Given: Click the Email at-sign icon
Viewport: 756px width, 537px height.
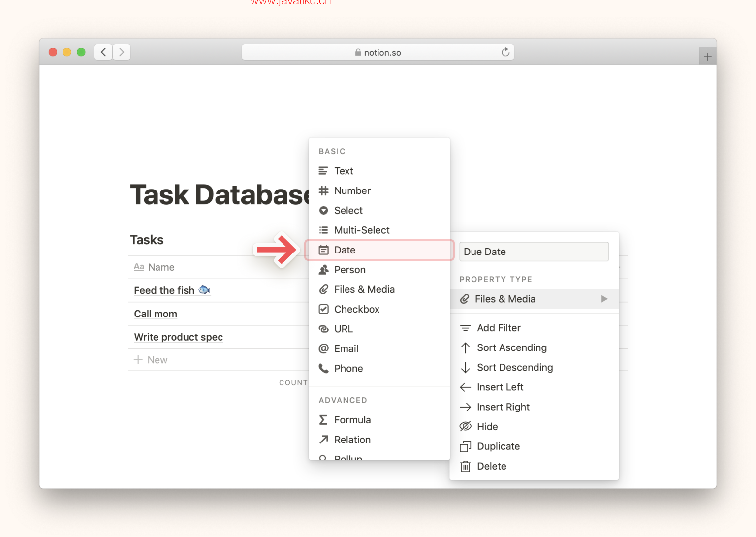Looking at the screenshot, I should point(323,348).
